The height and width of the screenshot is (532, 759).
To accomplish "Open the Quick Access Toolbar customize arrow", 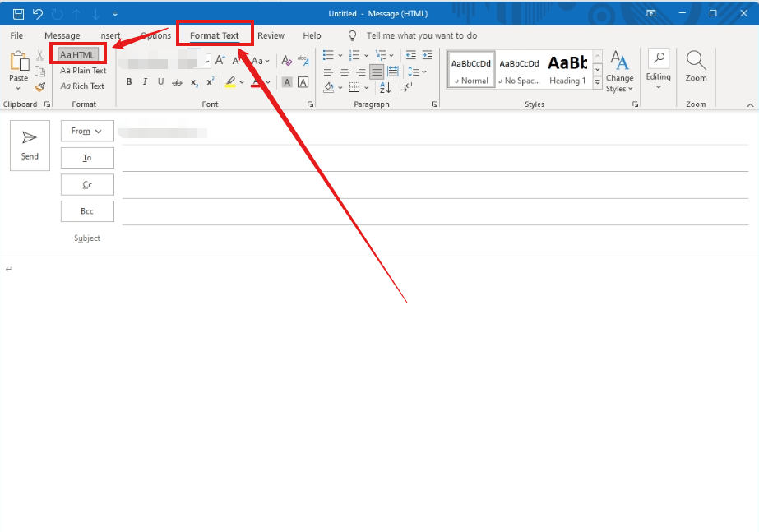I will pyautogui.click(x=115, y=13).
